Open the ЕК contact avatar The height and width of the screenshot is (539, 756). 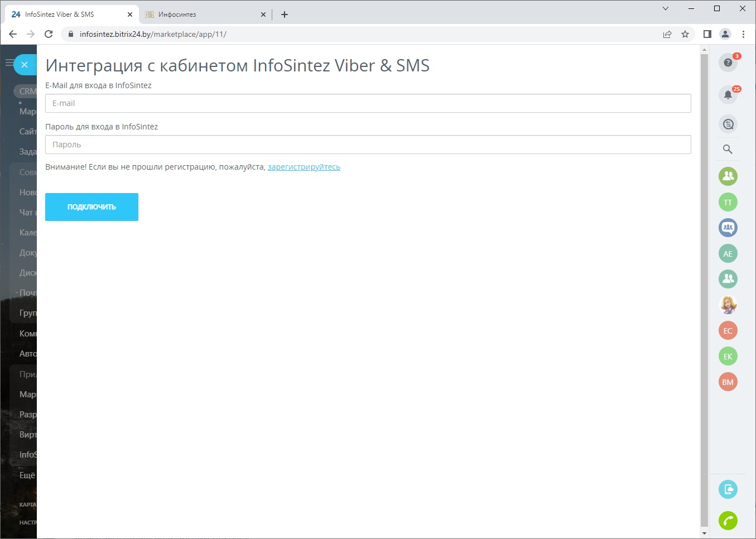click(728, 356)
